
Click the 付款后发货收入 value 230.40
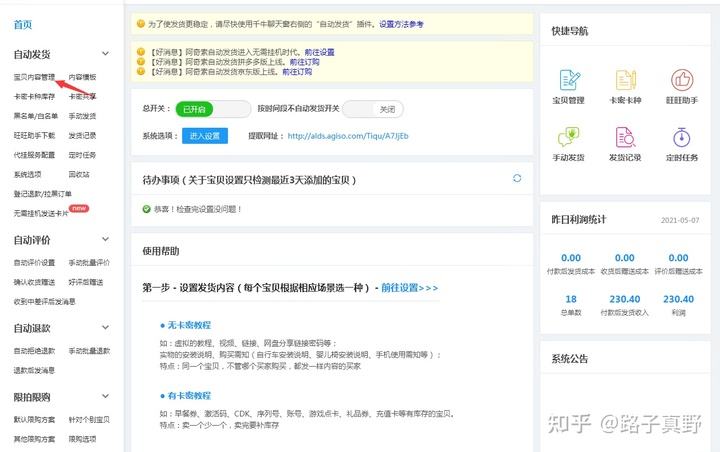(624, 299)
